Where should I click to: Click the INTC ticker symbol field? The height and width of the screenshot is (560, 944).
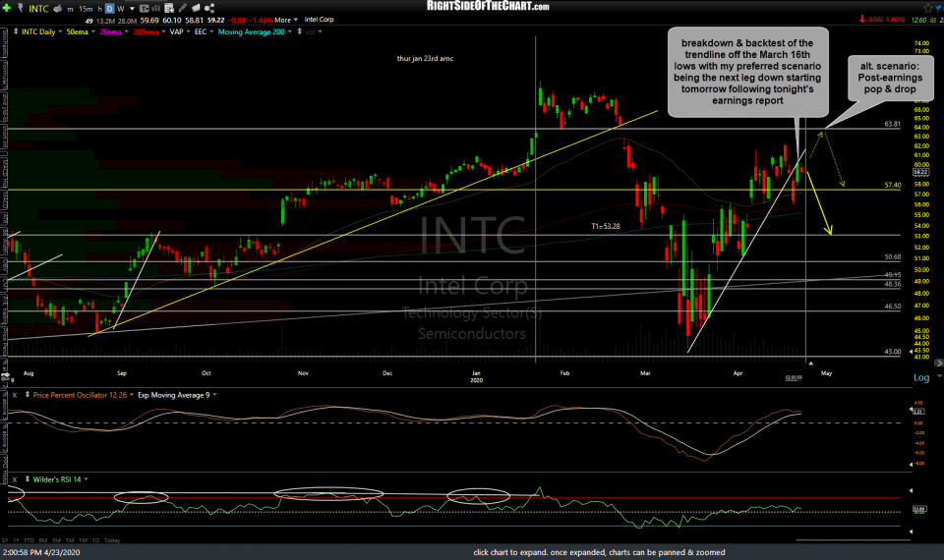coord(38,9)
